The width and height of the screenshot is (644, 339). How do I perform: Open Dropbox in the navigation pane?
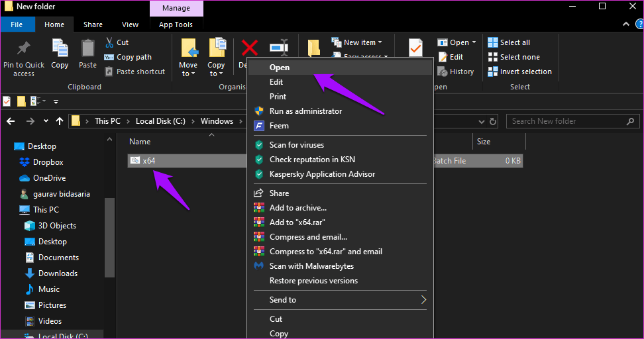tap(42, 162)
